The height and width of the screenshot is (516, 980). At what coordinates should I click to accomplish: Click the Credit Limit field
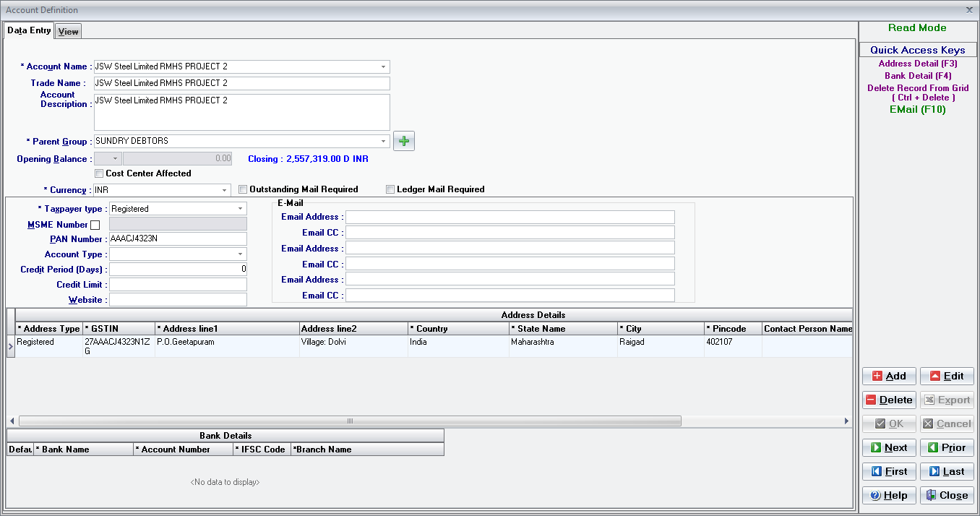click(178, 285)
